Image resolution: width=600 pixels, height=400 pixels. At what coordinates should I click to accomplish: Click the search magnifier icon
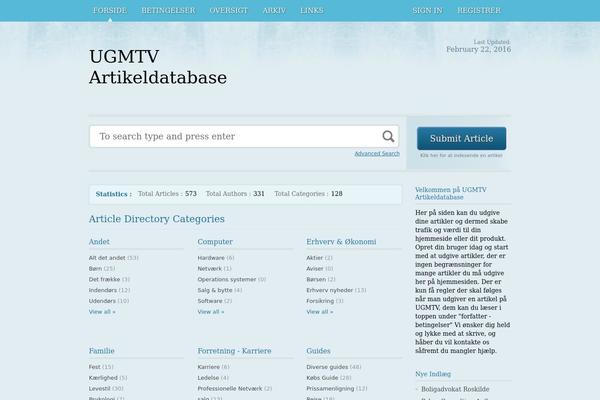click(388, 136)
